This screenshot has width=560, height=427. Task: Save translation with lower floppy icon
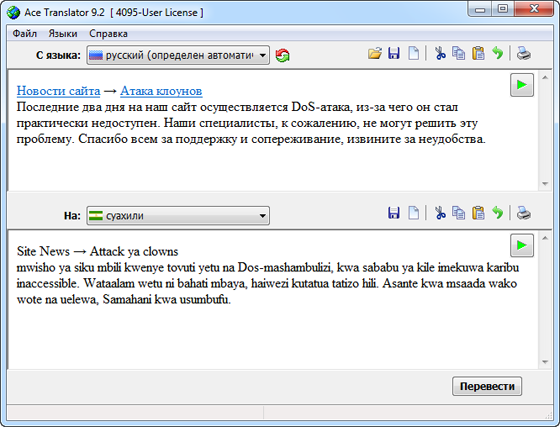pyautogui.click(x=394, y=213)
